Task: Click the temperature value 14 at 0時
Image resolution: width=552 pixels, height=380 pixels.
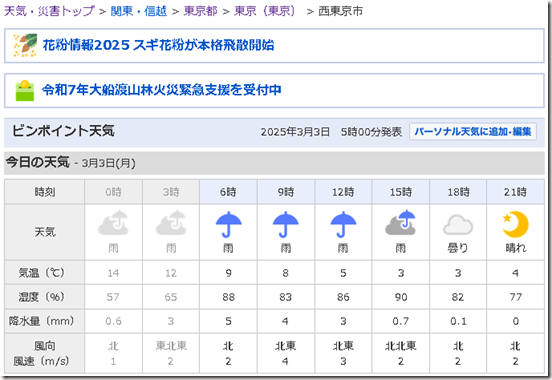Action: pyautogui.click(x=113, y=273)
